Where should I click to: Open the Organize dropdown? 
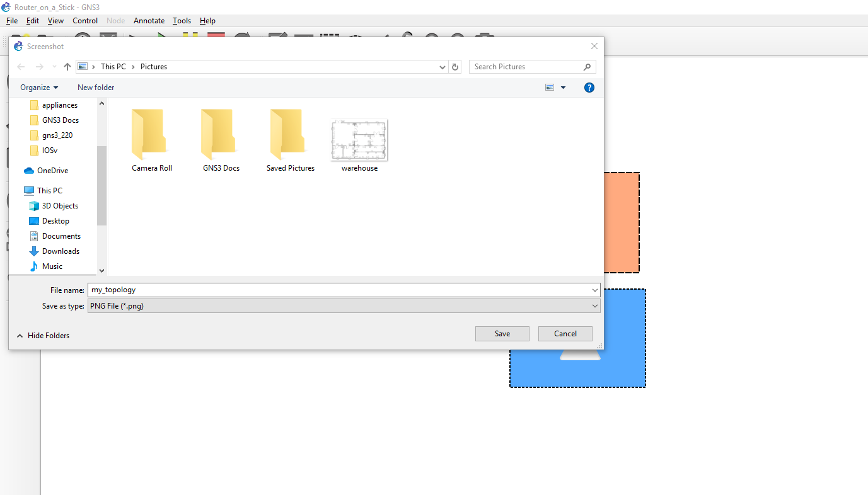(x=39, y=88)
